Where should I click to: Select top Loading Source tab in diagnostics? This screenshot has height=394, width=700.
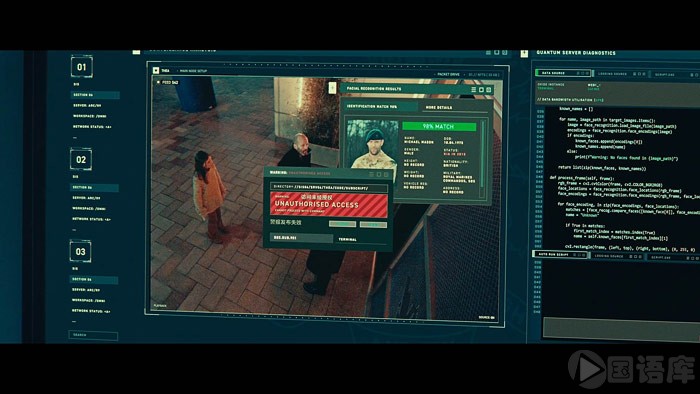point(621,74)
